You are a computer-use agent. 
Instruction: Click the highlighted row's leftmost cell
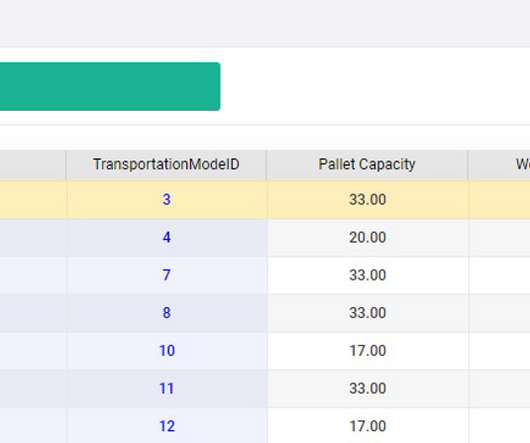[33, 199]
